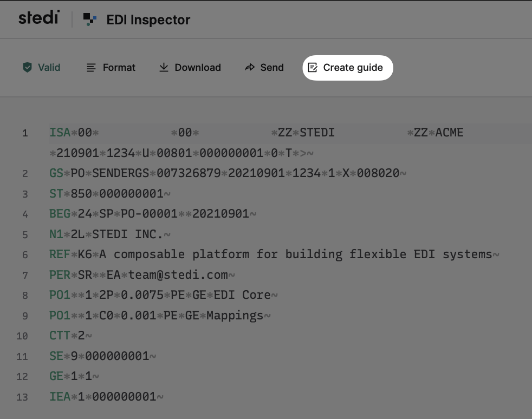Select PO-00001 in the BEG line
This screenshot has width=532, height=419.
coord(149,214)
